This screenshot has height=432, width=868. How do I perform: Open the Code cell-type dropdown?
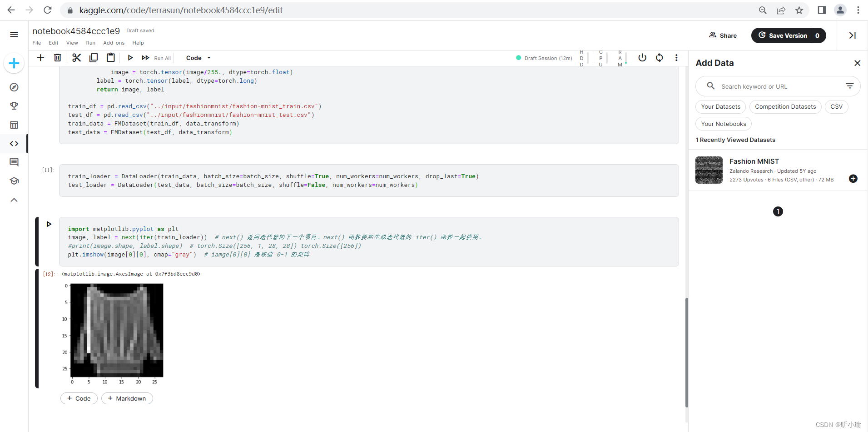(197, 58)
